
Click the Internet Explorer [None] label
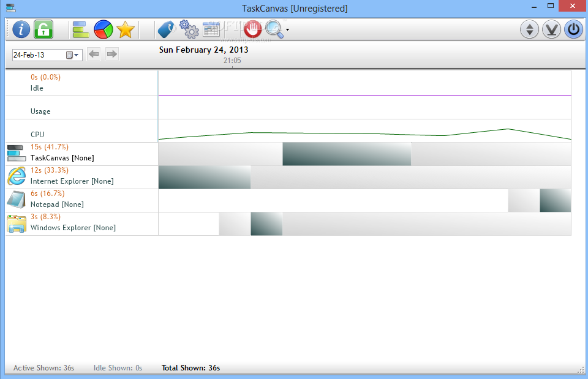[x=72, y=181]
